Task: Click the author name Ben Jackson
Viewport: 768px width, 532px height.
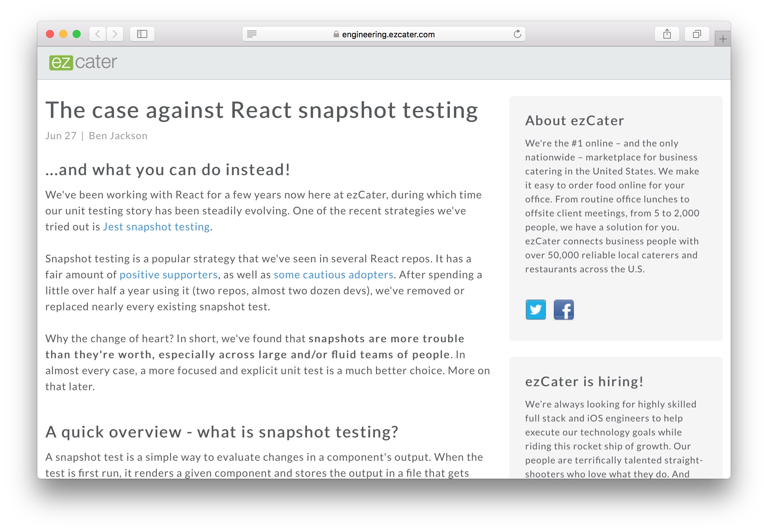Action: (x=118, y=136)
